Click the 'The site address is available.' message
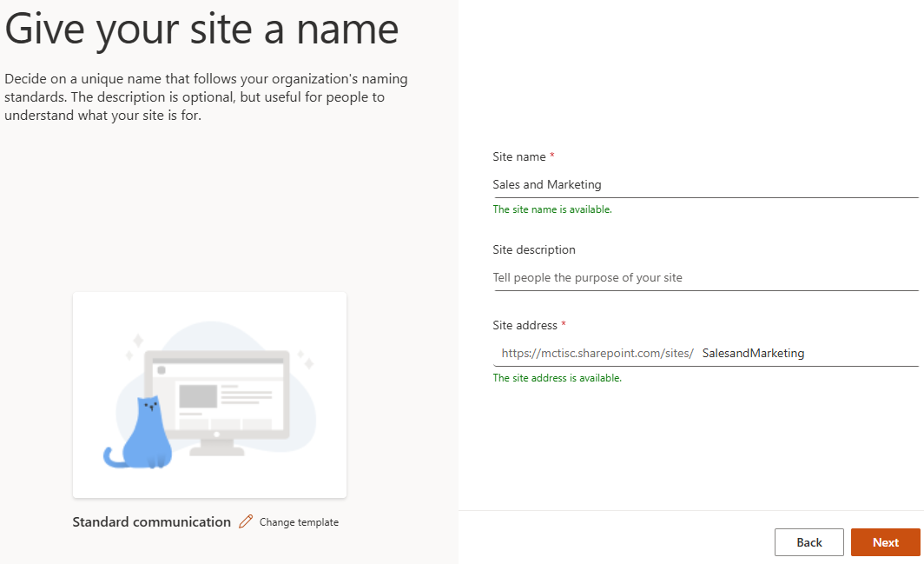The height and width of the screenshot is (564, 924). (557, 378)
